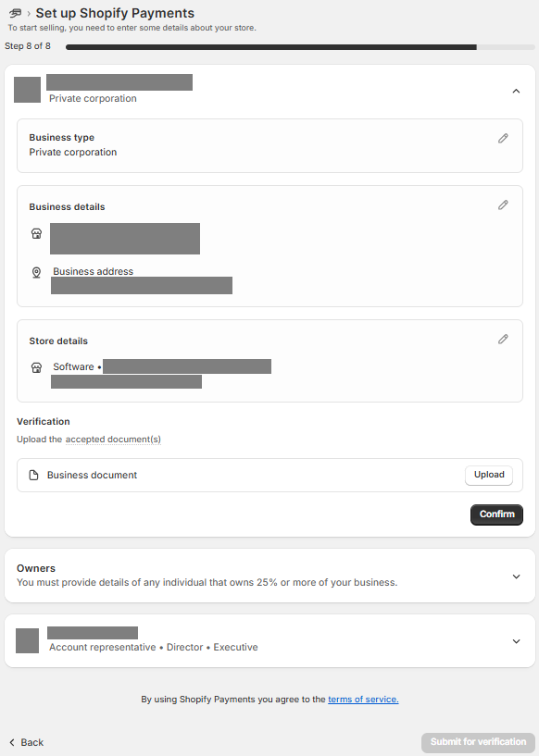Image resolution: width=539 pixels, height=756 pixels.
Task: Open the terms of service link
Action: click(363, 700)
